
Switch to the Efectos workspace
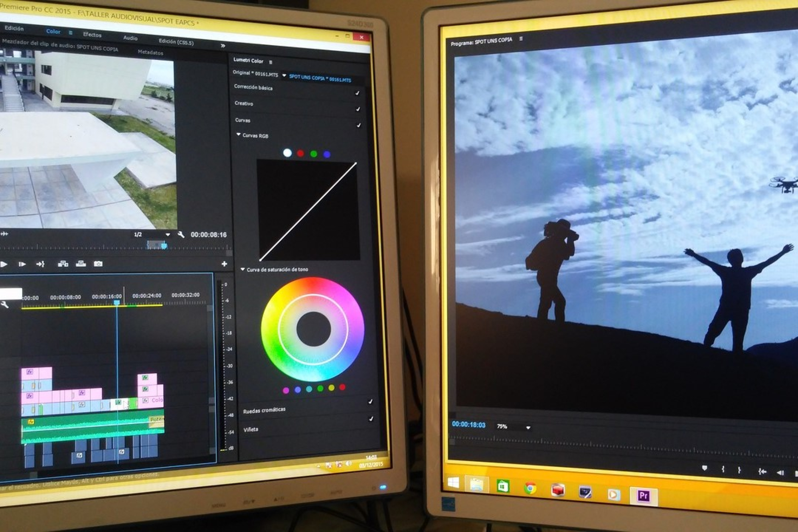(92, 35)
